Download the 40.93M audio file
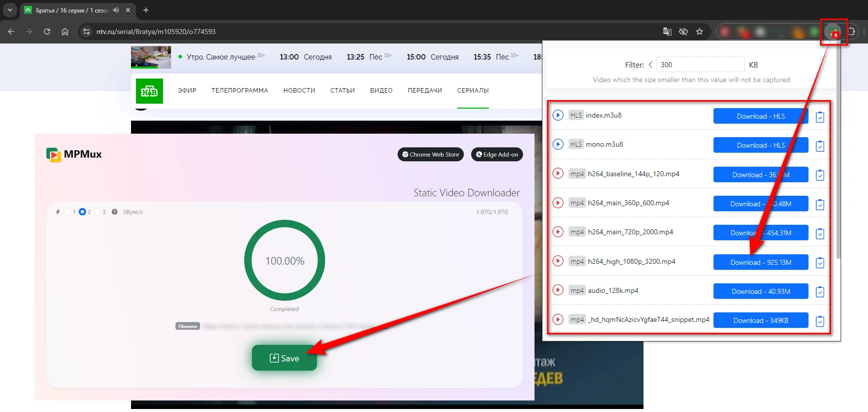The height and width of the screenshot is (412, 868). 760,291
